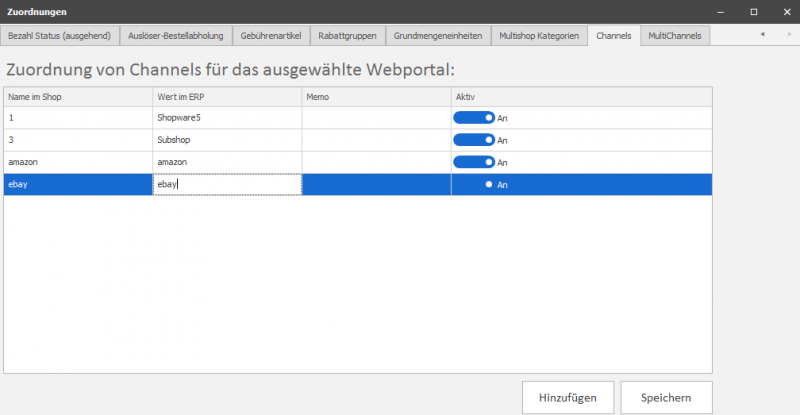Open the Bezahl Status (ausgehend) tab

coord(60,35)
